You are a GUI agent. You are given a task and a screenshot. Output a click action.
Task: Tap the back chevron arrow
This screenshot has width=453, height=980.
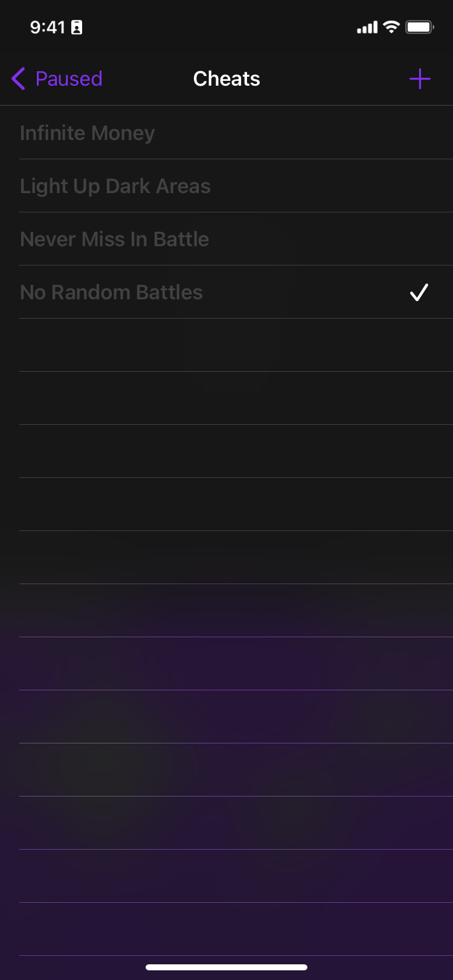point(19,78)
